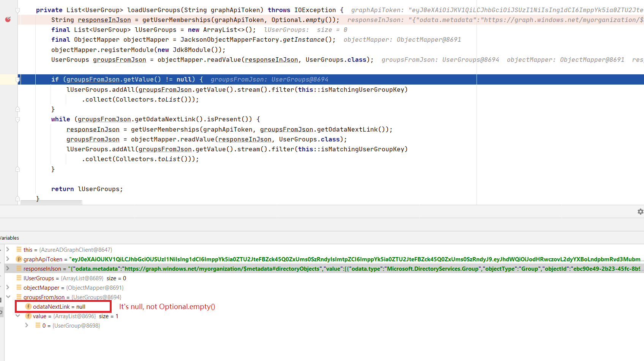Viewport: 644px width, 361px height.
Task: Click 'new ArrayList<>()' in the code
Action: tap(220, 30)
